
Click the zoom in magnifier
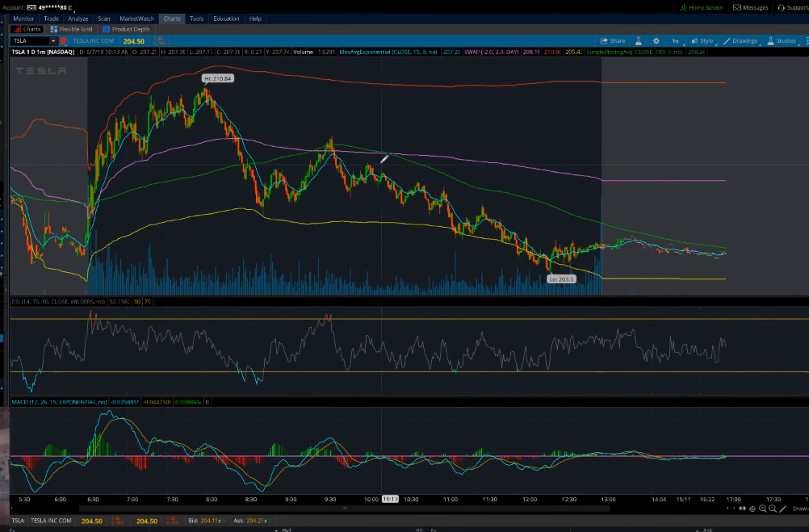point(762,509)
